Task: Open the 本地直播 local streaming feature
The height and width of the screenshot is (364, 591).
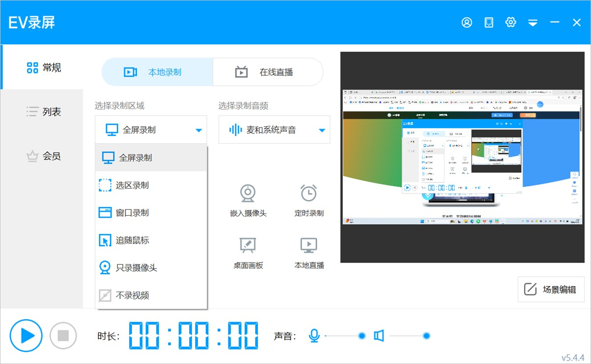Action: tap(308, 251)
